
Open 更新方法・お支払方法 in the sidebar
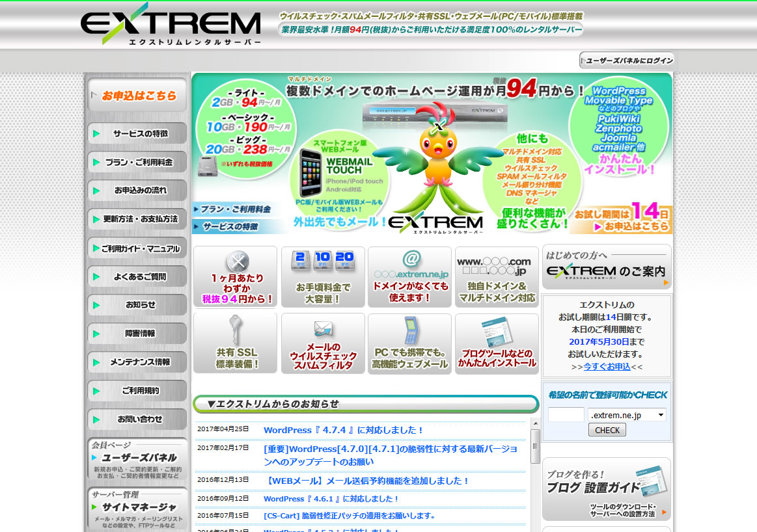137,219
